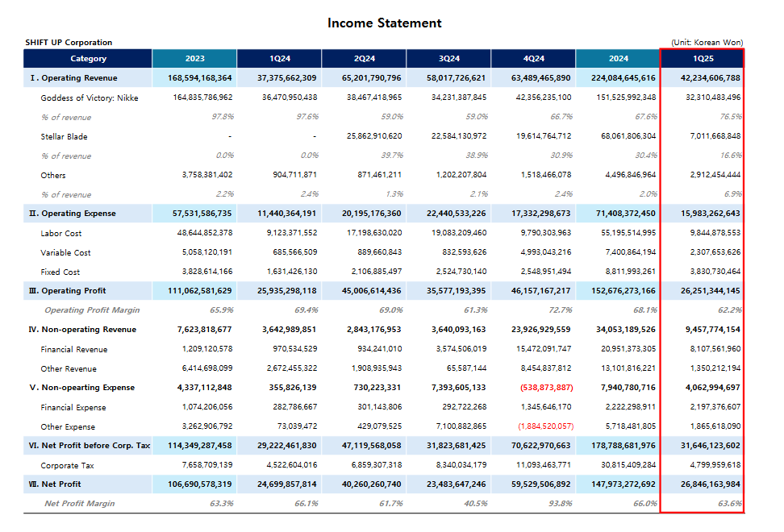Select red negative value (1,884,520,057)
Screen dimensions: 784x532
click(546, 426)
